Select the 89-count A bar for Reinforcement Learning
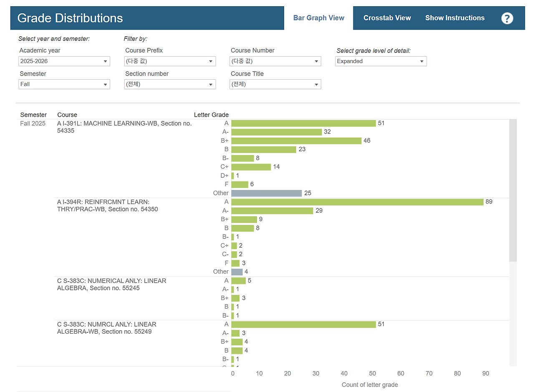 pos(358,202)
